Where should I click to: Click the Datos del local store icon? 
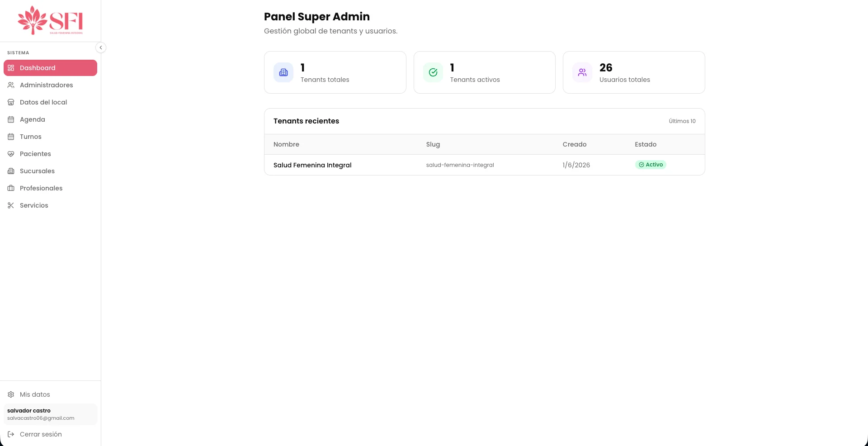[11, 102]
